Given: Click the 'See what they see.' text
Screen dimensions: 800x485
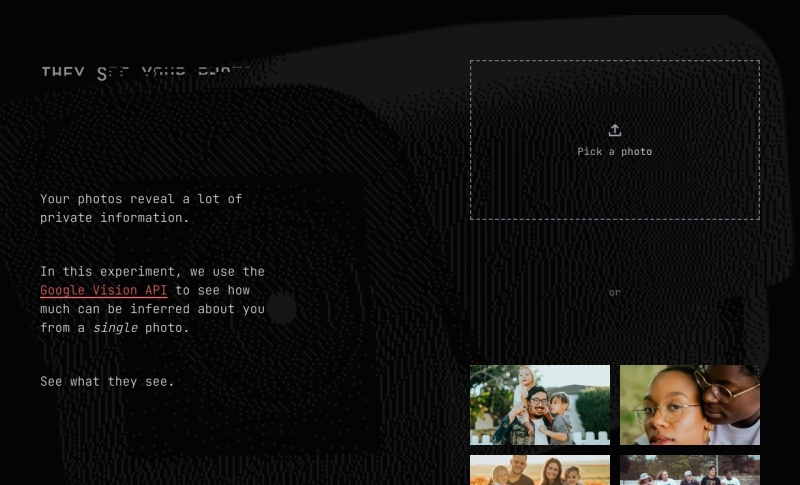Looking at the screenshot, I should point(107,381).
